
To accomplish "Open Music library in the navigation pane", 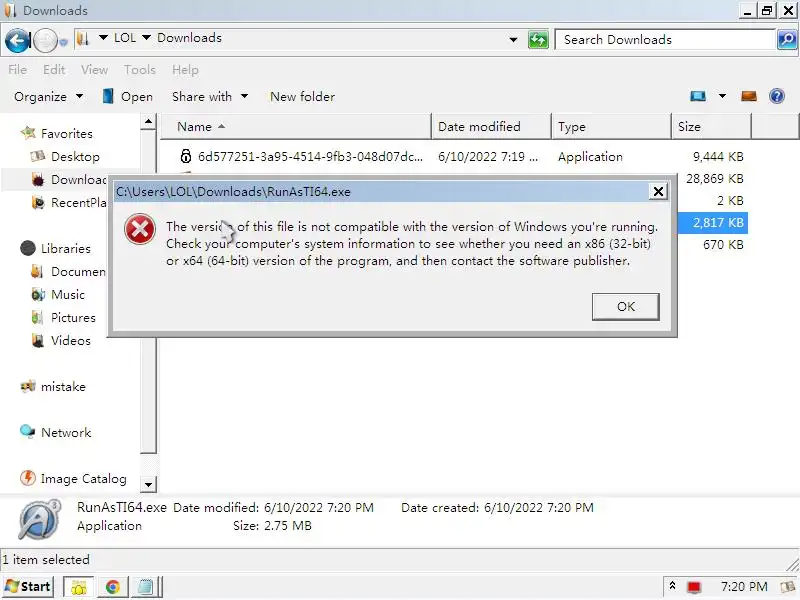I will pos(68,294).
